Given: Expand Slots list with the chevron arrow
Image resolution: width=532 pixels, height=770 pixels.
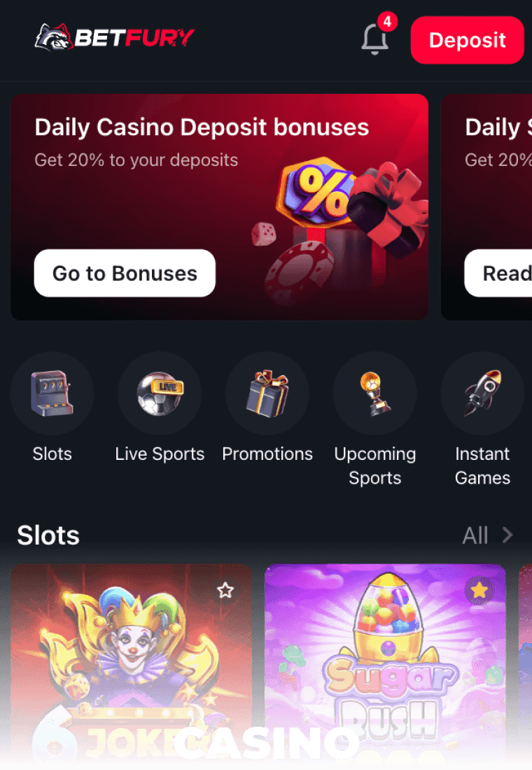Looking at the screenshot, I should (x=507, y=535).
